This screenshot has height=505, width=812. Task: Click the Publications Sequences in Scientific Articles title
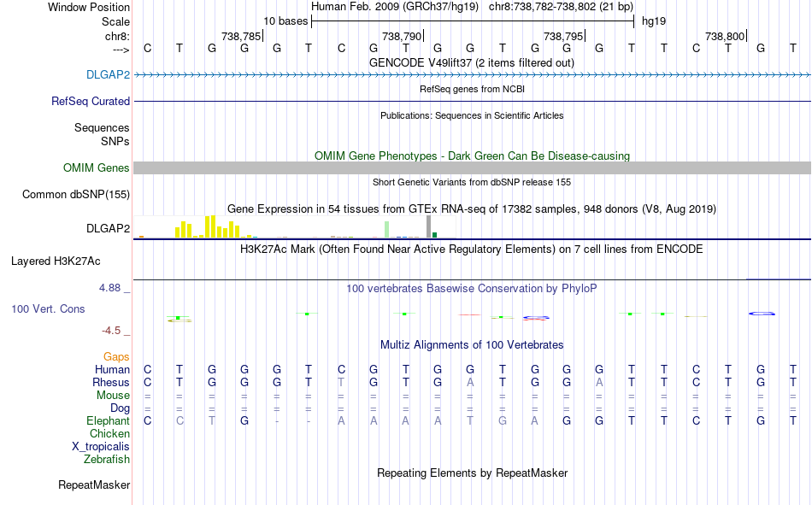pos(472,115)
